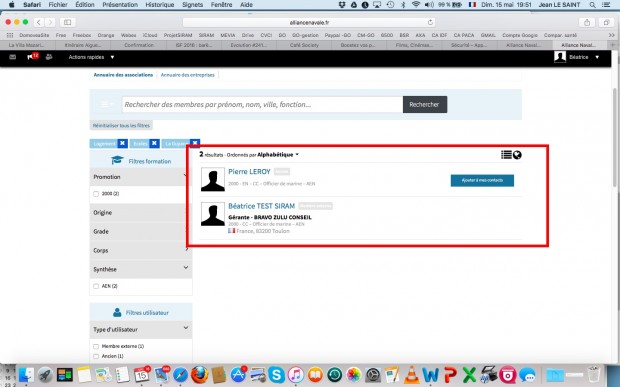The width and height of the screenshot is (620, 387).
Task: Click the member search input field
Action: pos(262,104)
